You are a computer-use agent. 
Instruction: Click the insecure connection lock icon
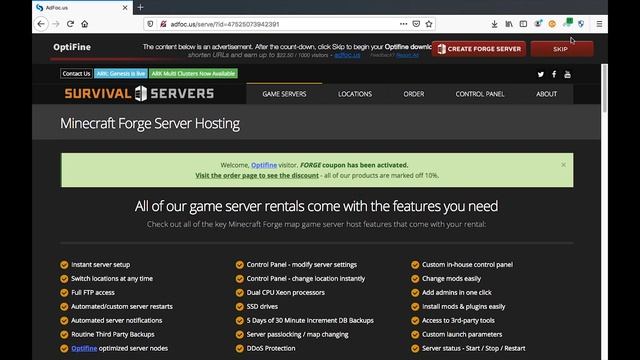pos(163,24)
